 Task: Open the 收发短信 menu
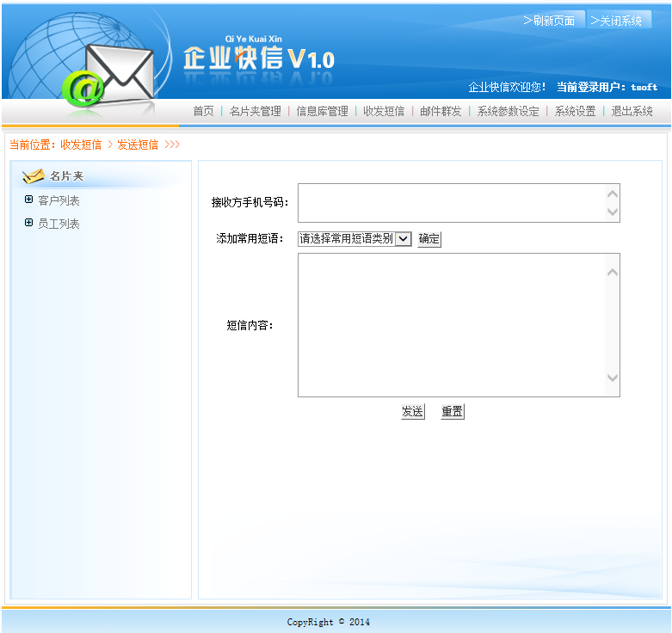tap(384, 111)
